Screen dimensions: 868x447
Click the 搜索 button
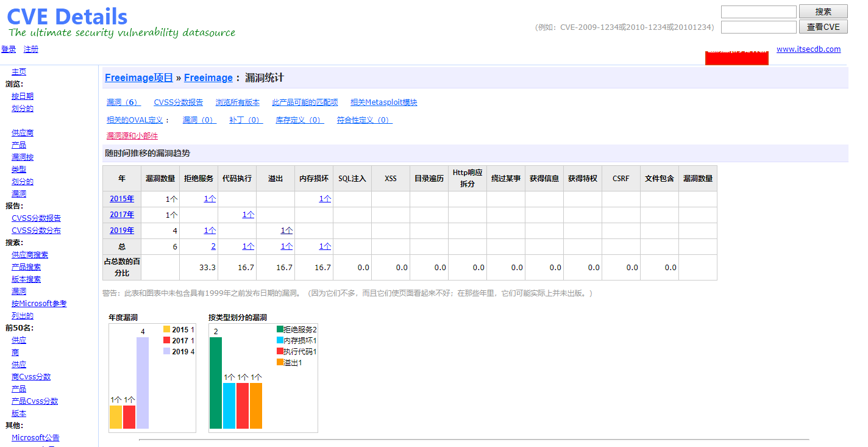[x=823, y=12]
